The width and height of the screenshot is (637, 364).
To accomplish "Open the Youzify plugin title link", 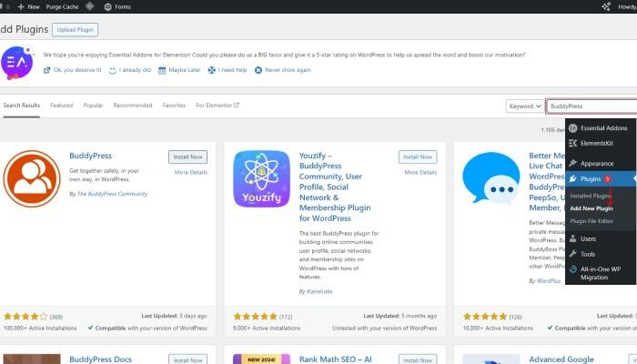I will (335, 187).
